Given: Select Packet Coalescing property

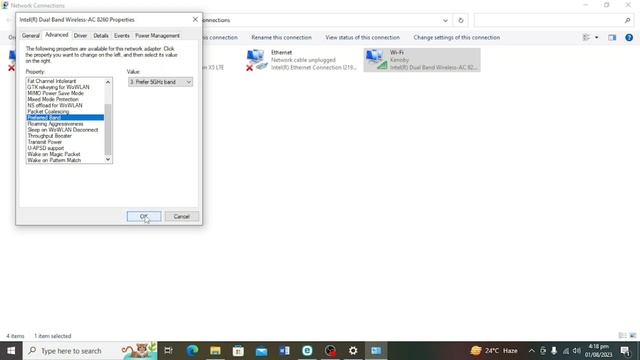Looking at the screenshot, I should (x=48, y=111).
